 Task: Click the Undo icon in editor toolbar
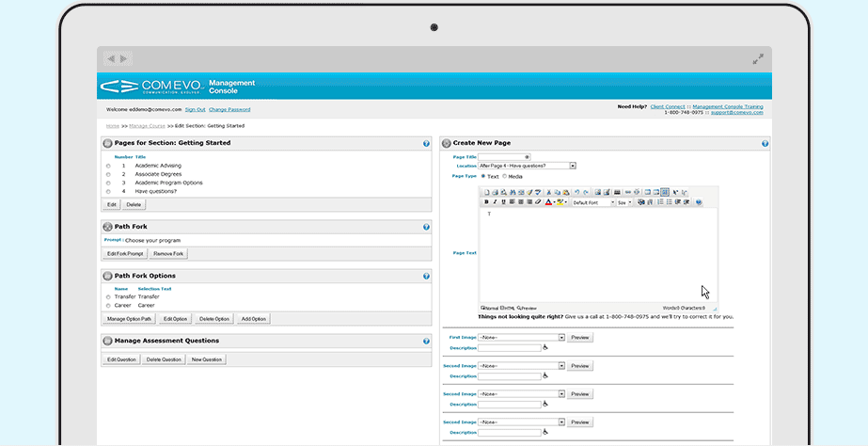point(577,192)
